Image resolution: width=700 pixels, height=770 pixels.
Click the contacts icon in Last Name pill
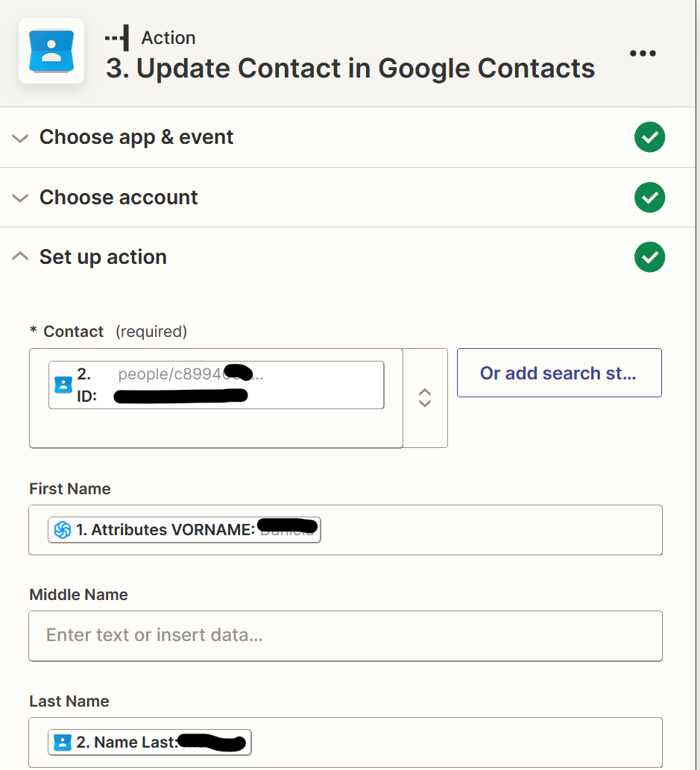63,742
